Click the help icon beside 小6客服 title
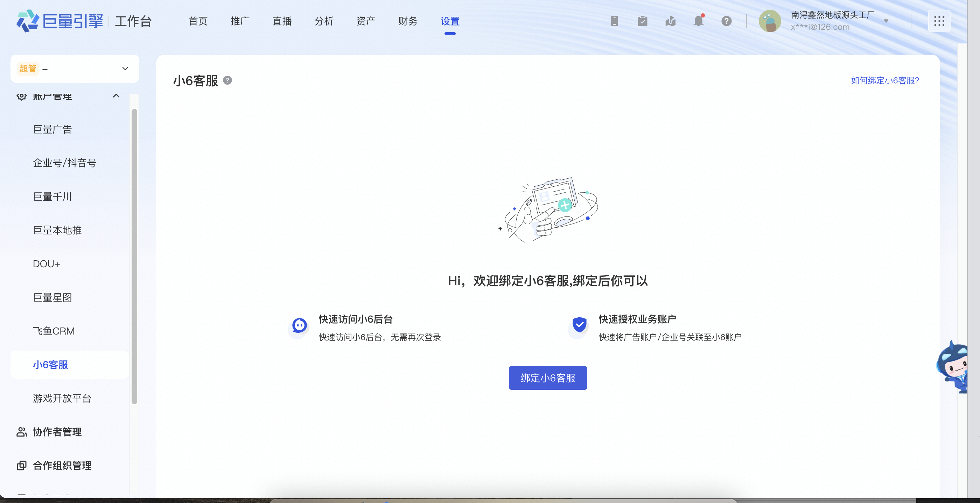 [x=227, y=80]
